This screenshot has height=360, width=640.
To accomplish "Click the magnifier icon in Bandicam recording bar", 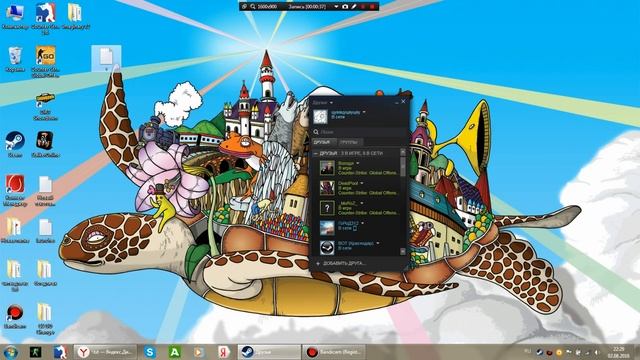I will point(253,7).
